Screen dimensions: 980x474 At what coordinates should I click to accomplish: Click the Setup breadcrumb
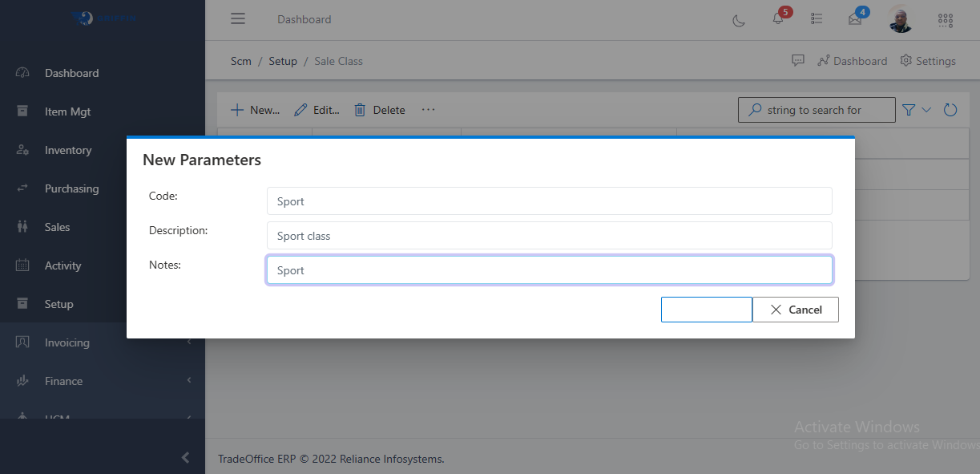tap(283, 61)
